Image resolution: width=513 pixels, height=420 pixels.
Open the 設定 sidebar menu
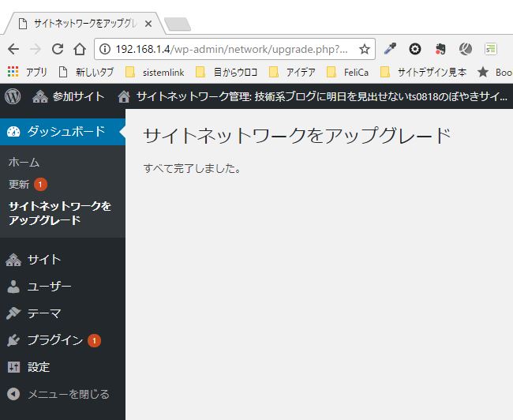click(62, 367)
